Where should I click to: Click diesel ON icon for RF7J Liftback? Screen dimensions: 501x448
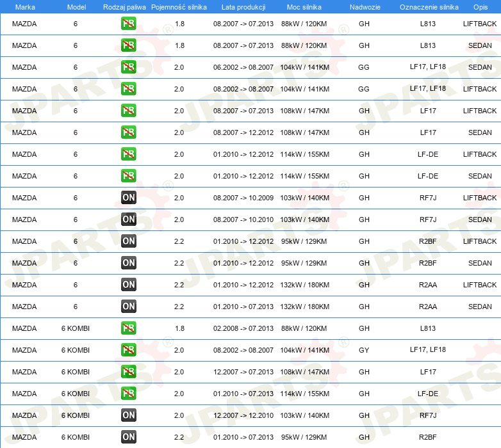pyautogui.click(x=128, y=198)
